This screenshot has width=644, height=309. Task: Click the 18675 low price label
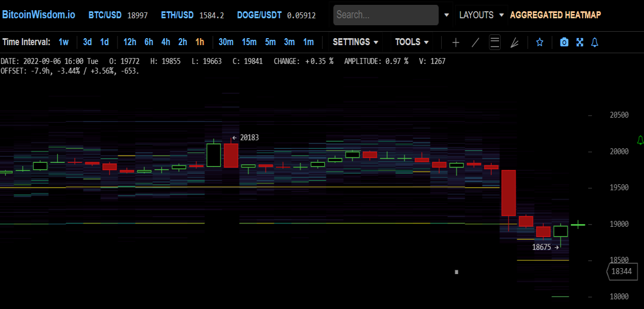(541, 247)
